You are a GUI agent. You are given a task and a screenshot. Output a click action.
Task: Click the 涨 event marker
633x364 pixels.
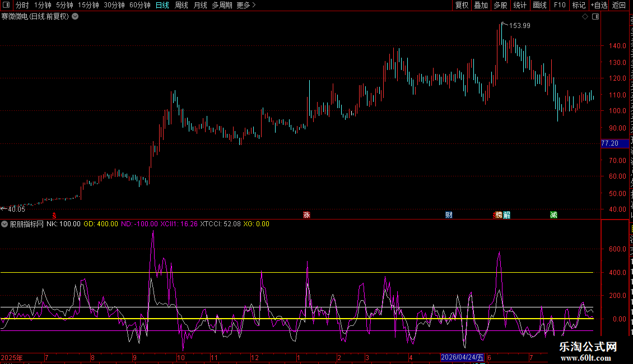tap(307, 215)
